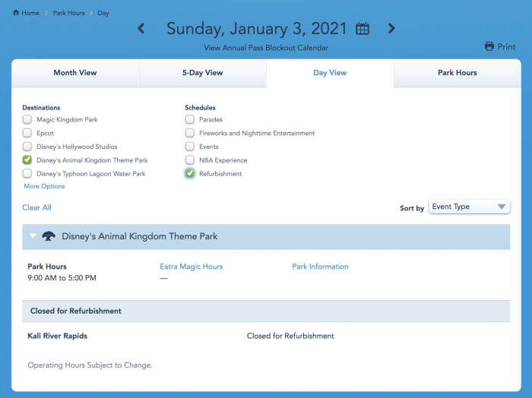Click Kali River Rapids' Closed for Refurbishment status

pyautogui.click(x=290, y=336)
